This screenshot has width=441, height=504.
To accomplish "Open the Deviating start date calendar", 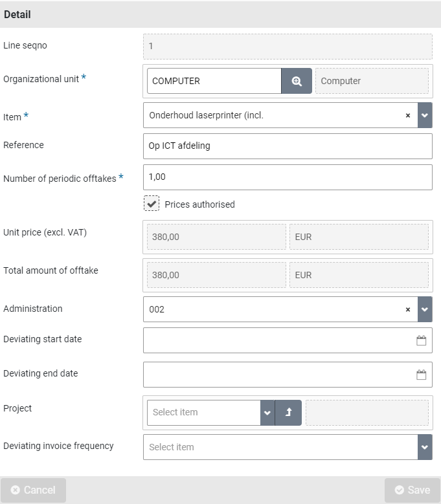I will (x=421, y=340).
